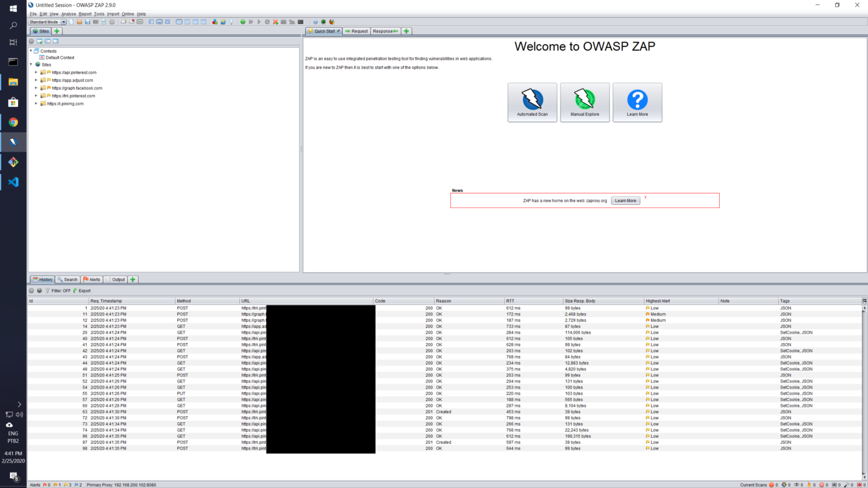Click the green plus tab beside Response
Viewport: 868px width, 488px height.
pos(407,31)
